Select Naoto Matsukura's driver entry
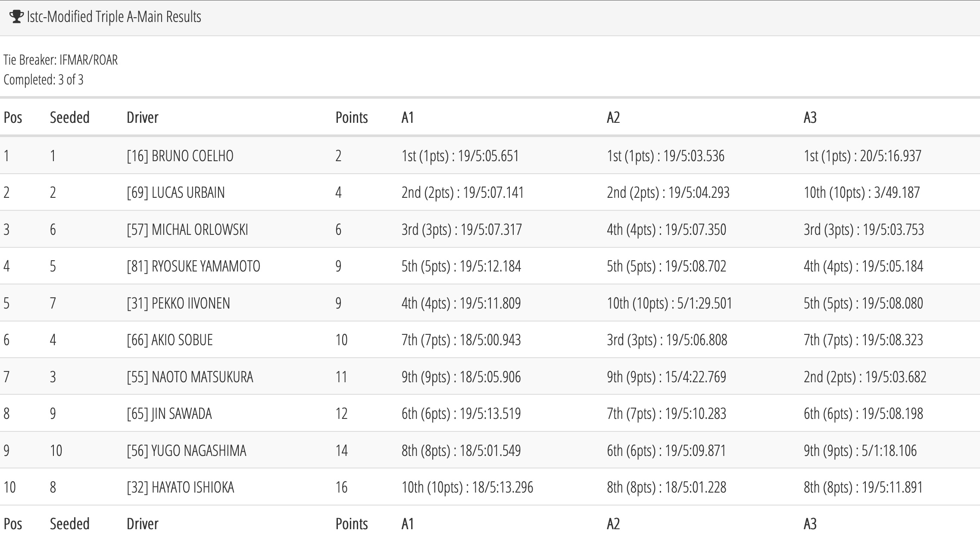Screen dimensions: 980x543 coord(190,377)
